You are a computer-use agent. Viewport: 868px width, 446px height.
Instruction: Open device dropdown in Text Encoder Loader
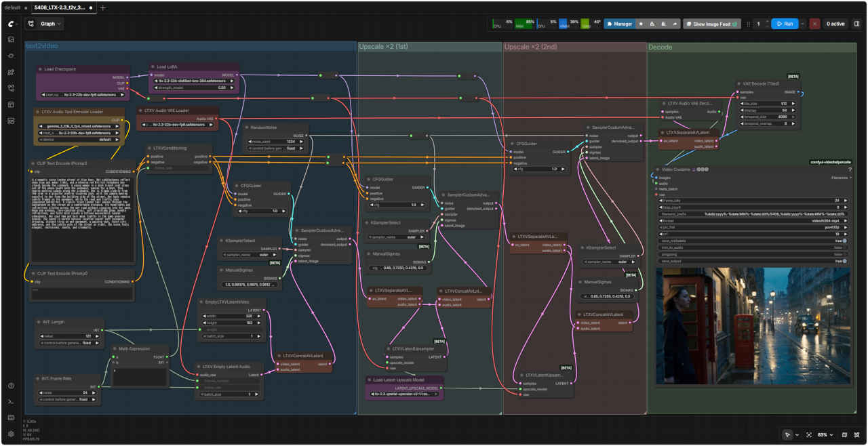[x=78, y=140]
